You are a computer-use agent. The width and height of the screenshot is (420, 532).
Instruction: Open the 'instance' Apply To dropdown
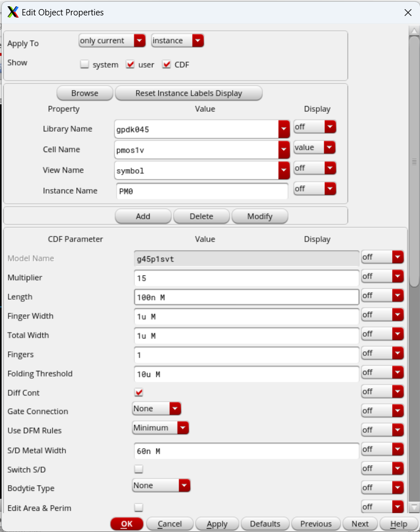[178, 40]
